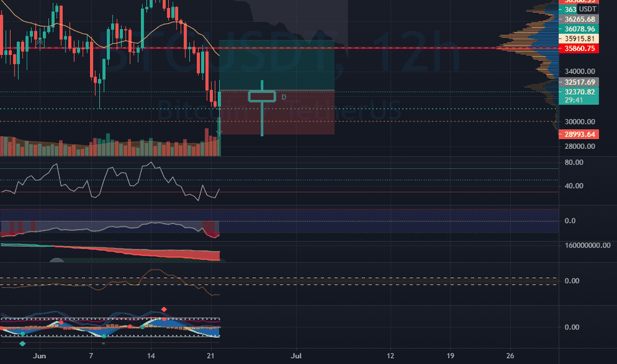
Task: Select the 35915.81 price label
Action: 579,38
